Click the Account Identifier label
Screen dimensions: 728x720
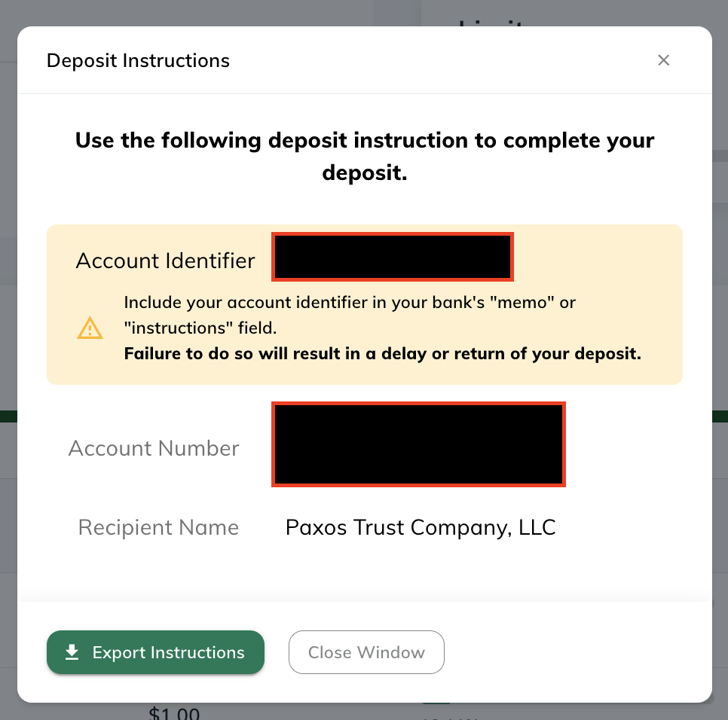165,261
